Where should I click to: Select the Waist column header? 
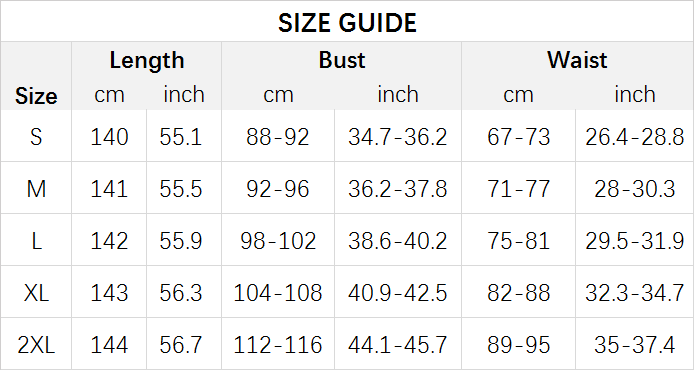[x=577, y=60]
